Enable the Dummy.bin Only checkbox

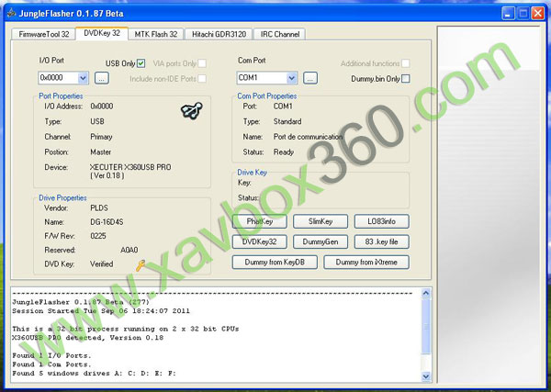405,79
